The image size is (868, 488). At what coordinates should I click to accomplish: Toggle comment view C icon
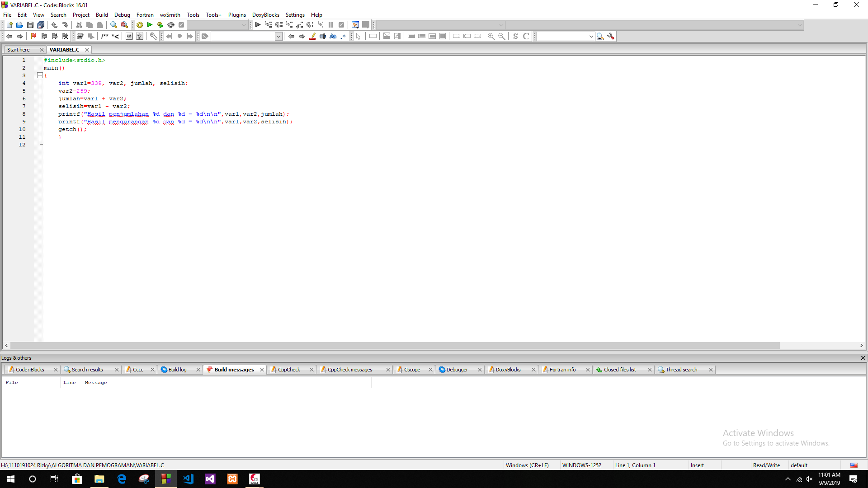tap(526, 36)
